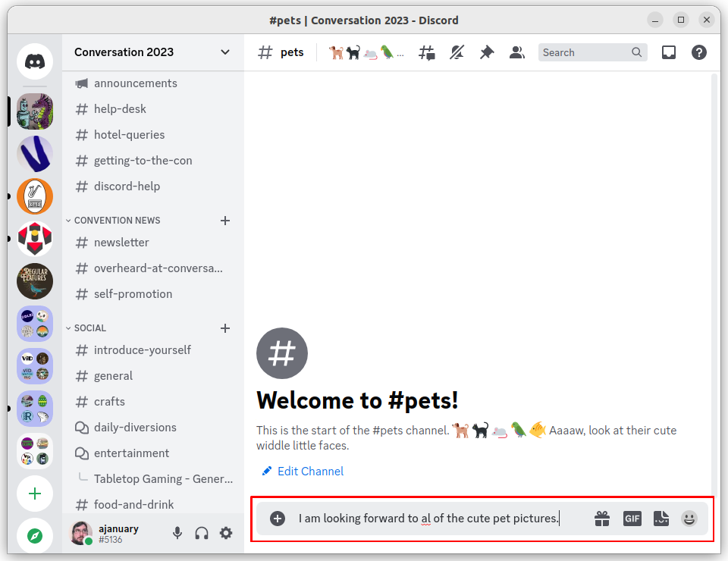The image size is (728, 561).
Task: Toggle headphones deafen
Action: [x=202, y=533]
